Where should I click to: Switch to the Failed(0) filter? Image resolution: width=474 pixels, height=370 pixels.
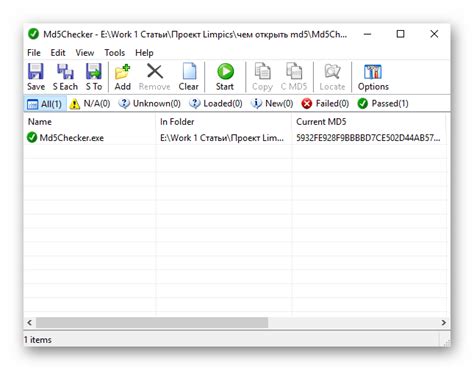(325, 104)
